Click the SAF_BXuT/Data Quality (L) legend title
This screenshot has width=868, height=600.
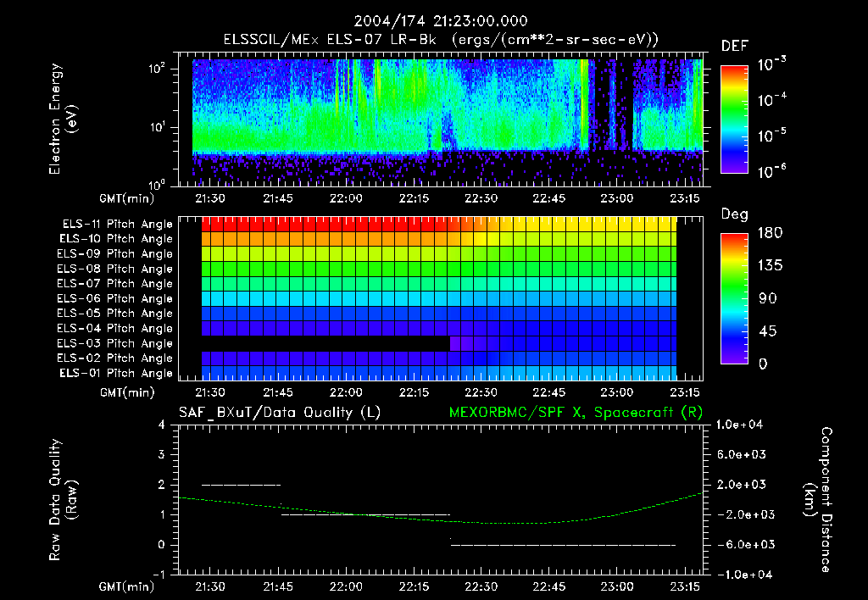(x=280, y=413)
